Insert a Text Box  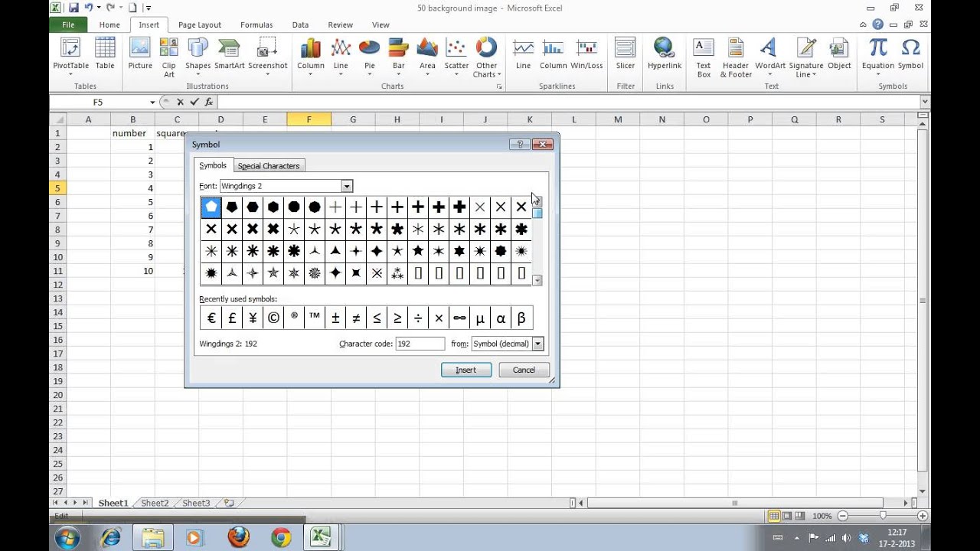click(704, 57)
